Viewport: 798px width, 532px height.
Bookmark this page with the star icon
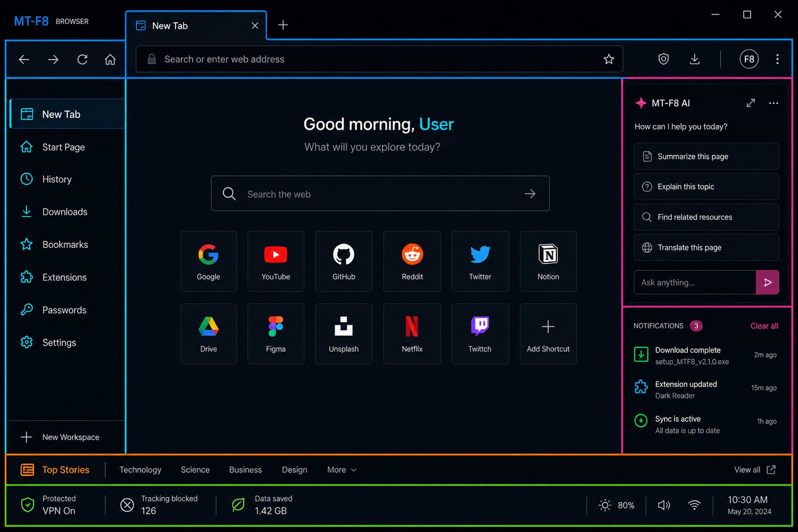(x=609, y=59)
